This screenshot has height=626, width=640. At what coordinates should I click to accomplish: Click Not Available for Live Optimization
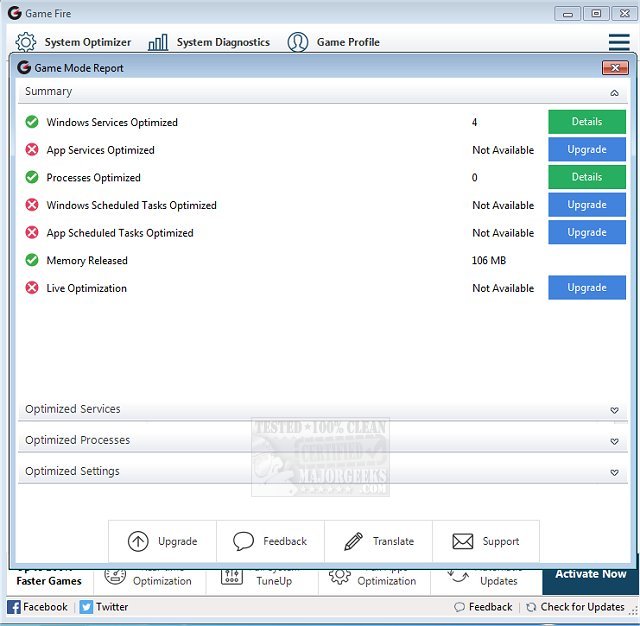(503, 288)
